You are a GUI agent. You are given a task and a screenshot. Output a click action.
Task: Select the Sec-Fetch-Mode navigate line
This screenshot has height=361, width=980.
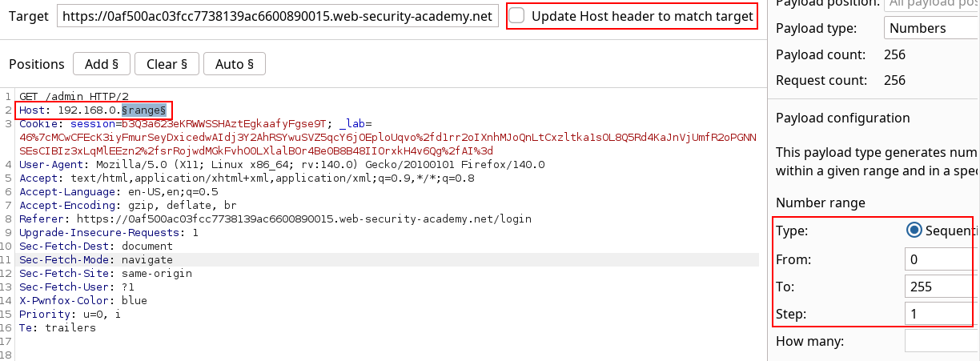[96, 259]
